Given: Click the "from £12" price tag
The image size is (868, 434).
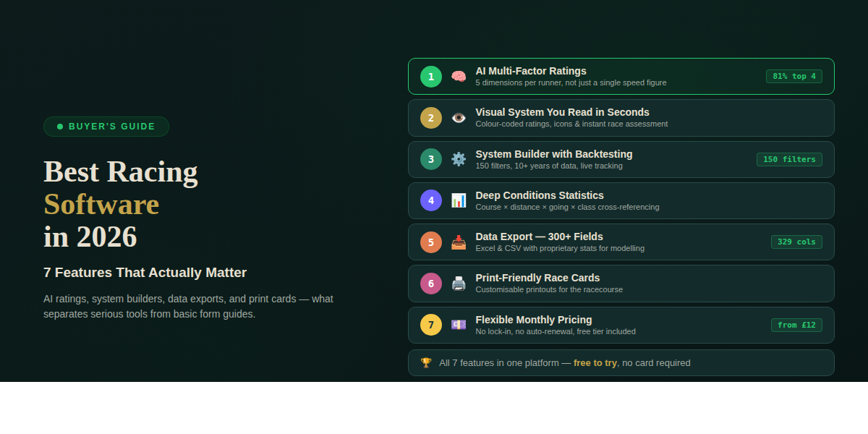Looking at the screenshot, I should (796, 325).
